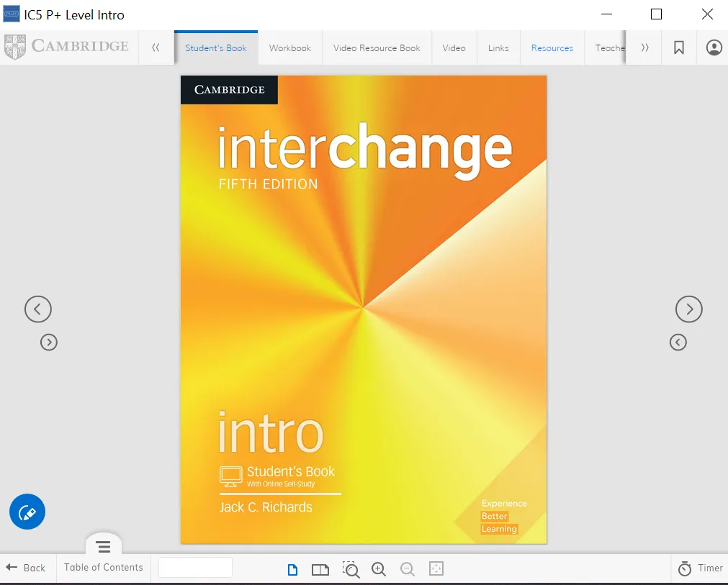
Task: Click the Interchange book cover page
Action: [364, 309]
